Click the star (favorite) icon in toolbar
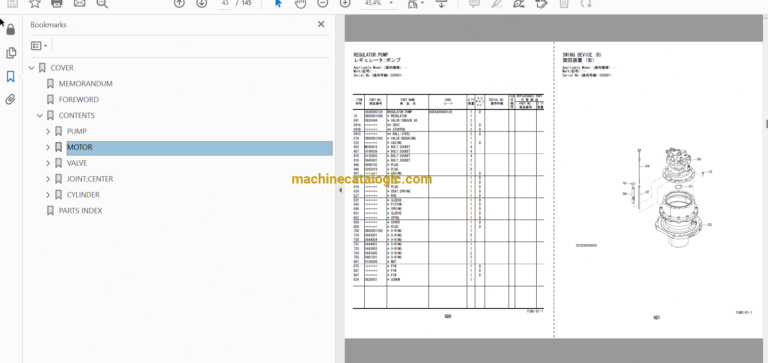 click(35, 3)
